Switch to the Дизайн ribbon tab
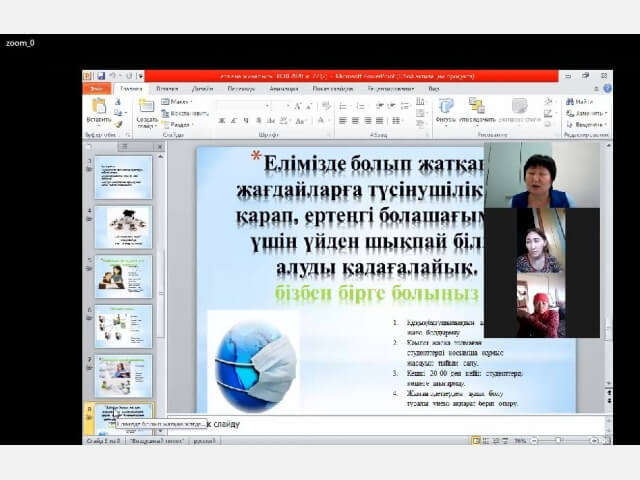Viewport: 640px width, 480px height. click(202, 89)
